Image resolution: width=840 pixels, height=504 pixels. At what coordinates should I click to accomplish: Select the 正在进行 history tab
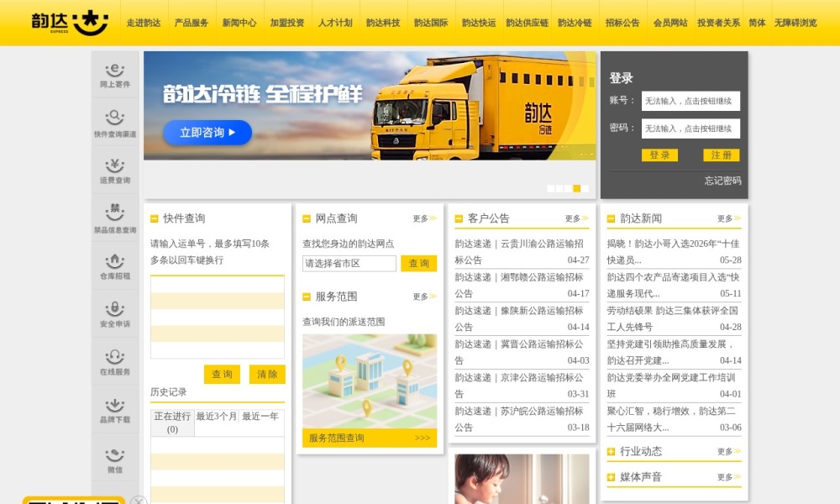coord(172,423)
